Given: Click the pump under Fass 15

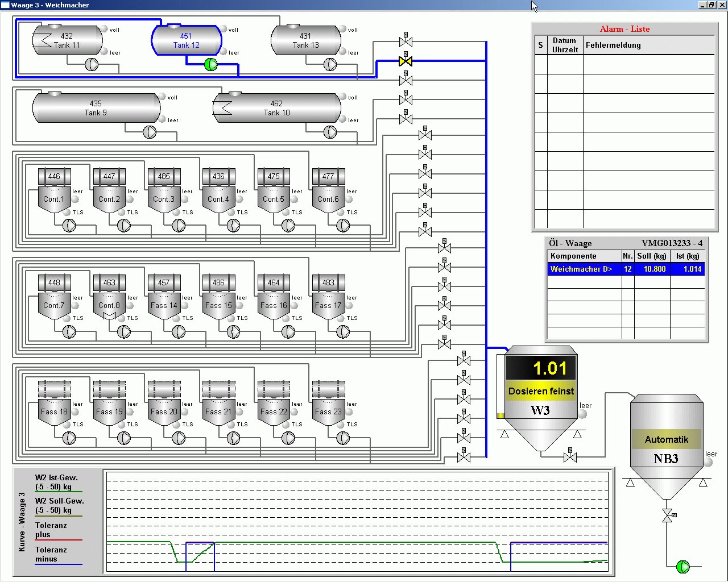Looking at the screenshot, I should (x=233, y=332).
